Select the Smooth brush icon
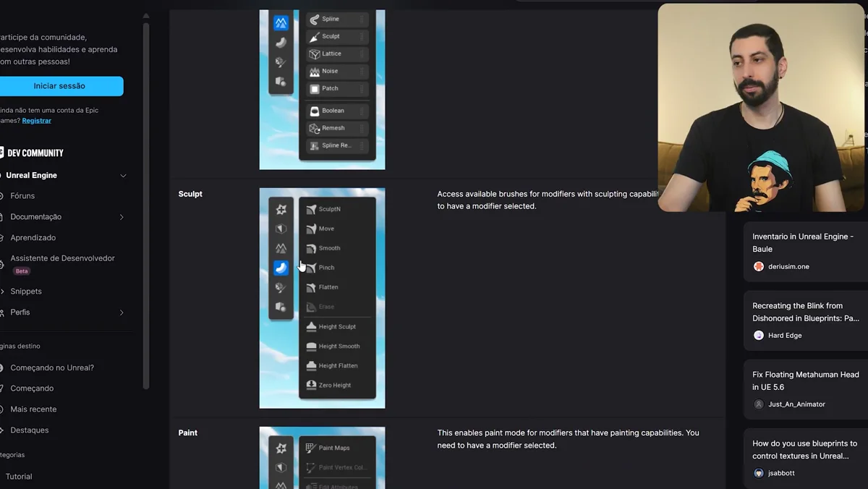 pos(311,248)
